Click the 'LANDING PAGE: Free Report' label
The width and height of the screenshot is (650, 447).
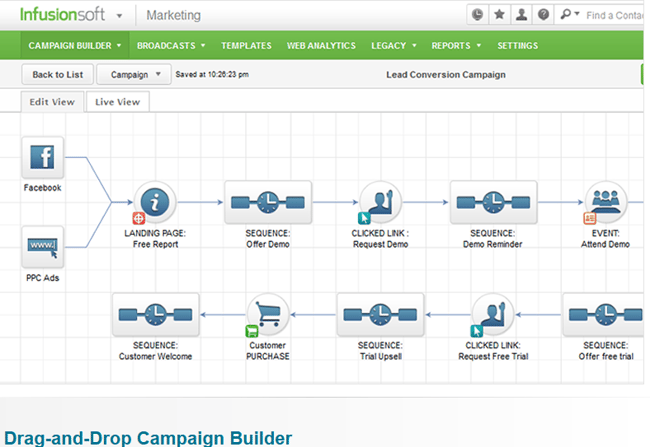[x=155, y=239]
